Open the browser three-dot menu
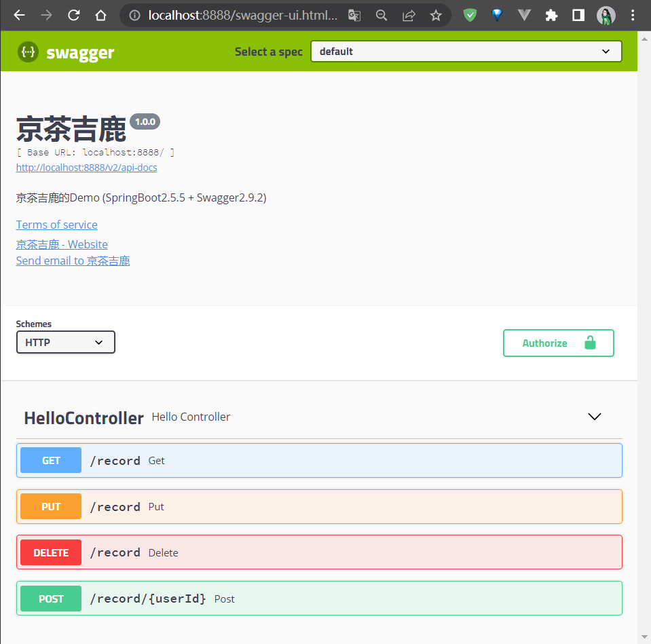651x644 pixels. pos(633,16)
